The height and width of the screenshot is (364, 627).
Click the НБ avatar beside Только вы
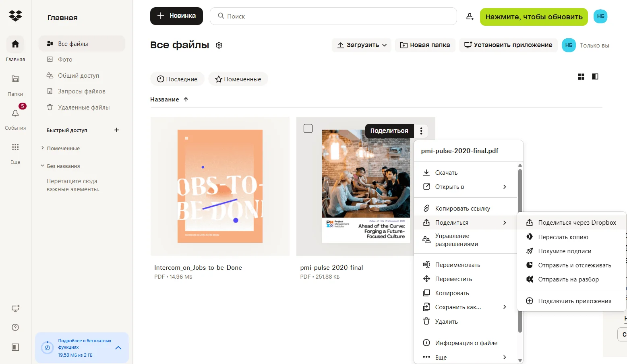click(x=569, y=45)
